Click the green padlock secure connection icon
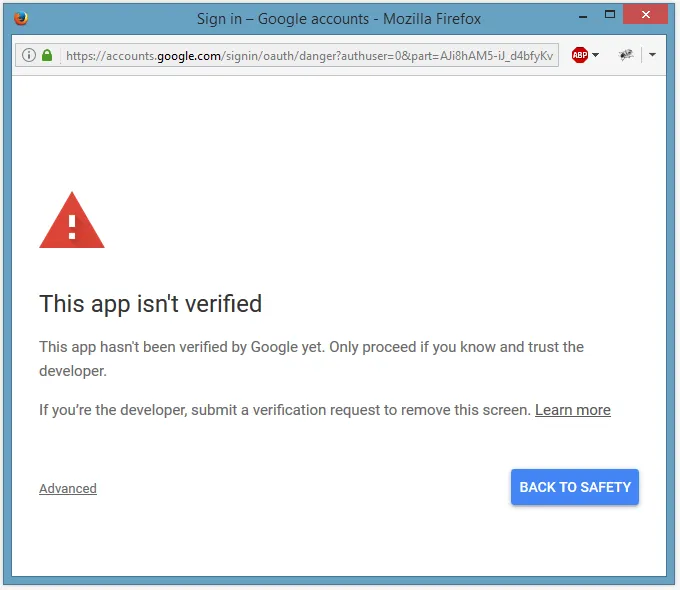This screenshot has width=680, height=590. click(x=47, y=55)
